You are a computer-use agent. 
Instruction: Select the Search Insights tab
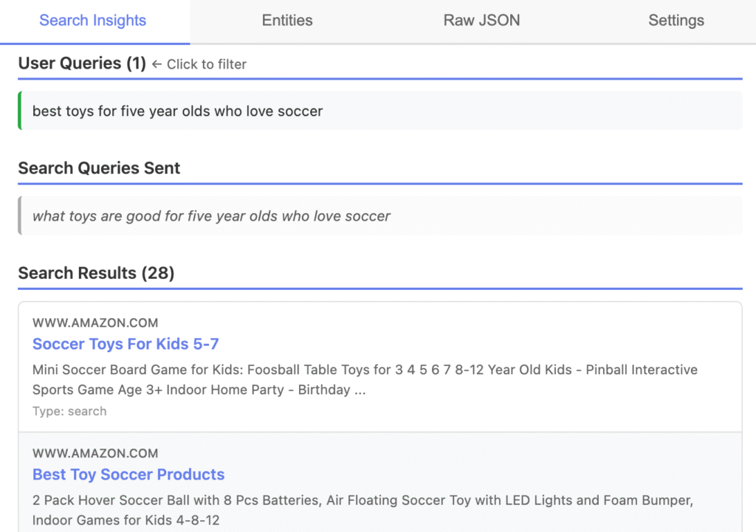(92, 21)
